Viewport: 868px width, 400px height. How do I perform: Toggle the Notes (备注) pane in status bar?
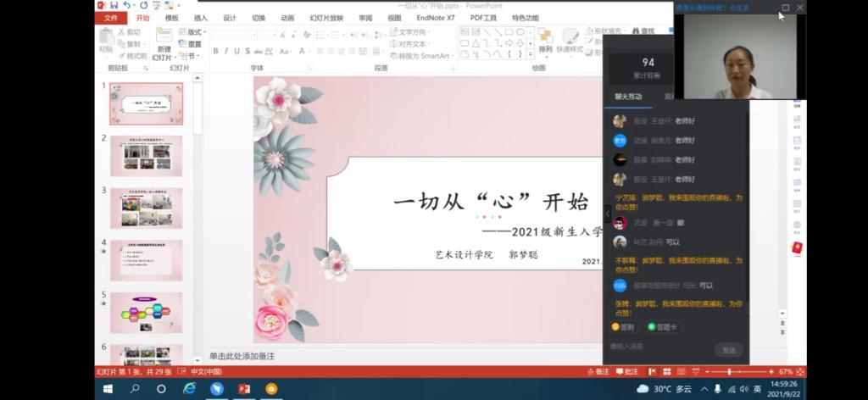tap(598, 372)
